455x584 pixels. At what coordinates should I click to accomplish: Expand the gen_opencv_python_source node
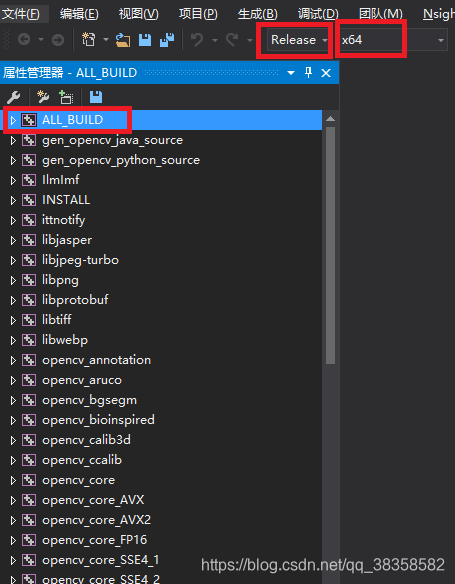(x=13, y=161)
